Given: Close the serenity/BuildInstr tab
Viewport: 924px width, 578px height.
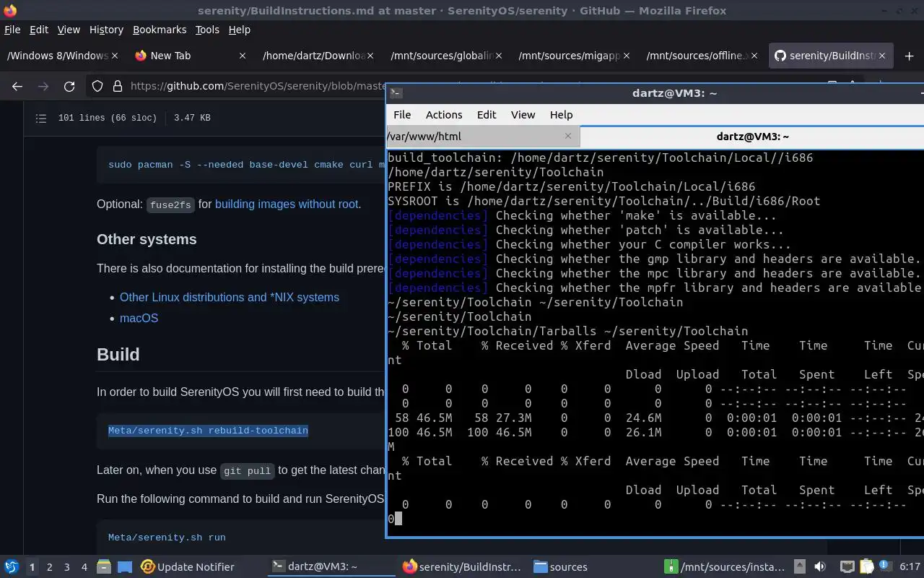Looking at the screenshot, I should point(882,56).
